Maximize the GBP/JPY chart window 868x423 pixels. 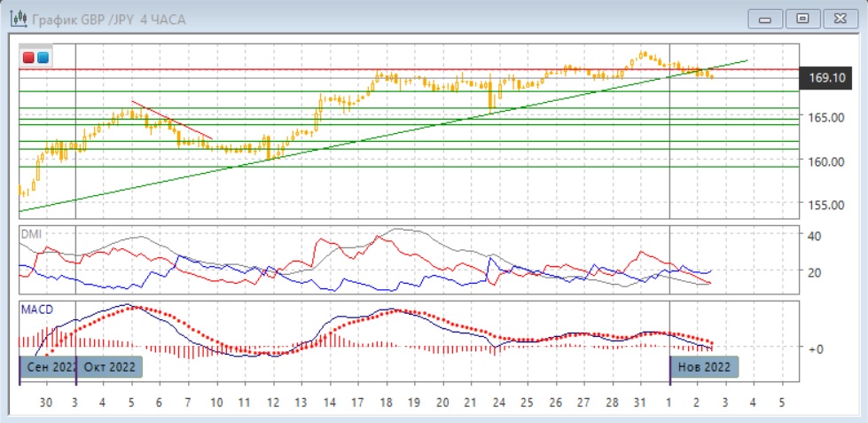[802, 18]
